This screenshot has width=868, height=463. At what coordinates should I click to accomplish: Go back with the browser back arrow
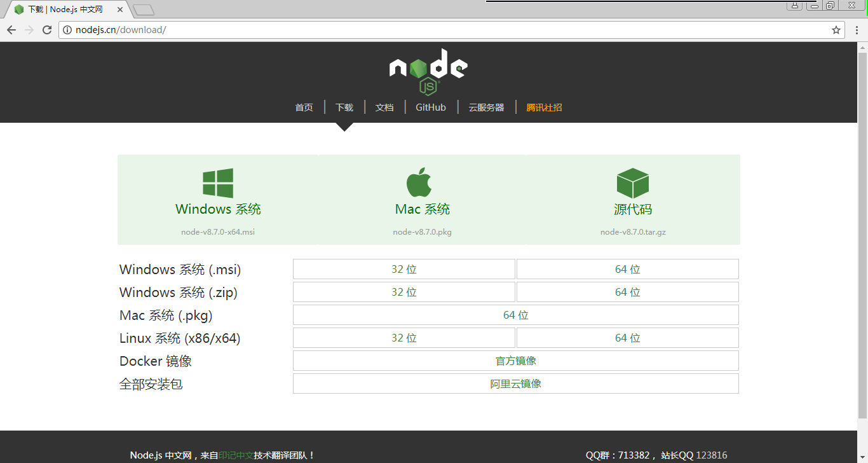pyautogui.click(x=11, y=30)
